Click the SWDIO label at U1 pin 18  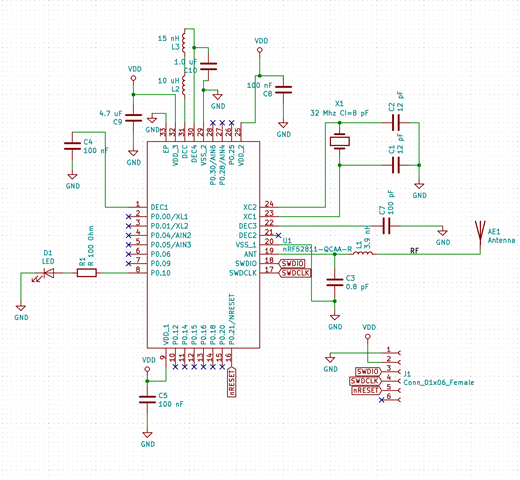pos(291,264)
